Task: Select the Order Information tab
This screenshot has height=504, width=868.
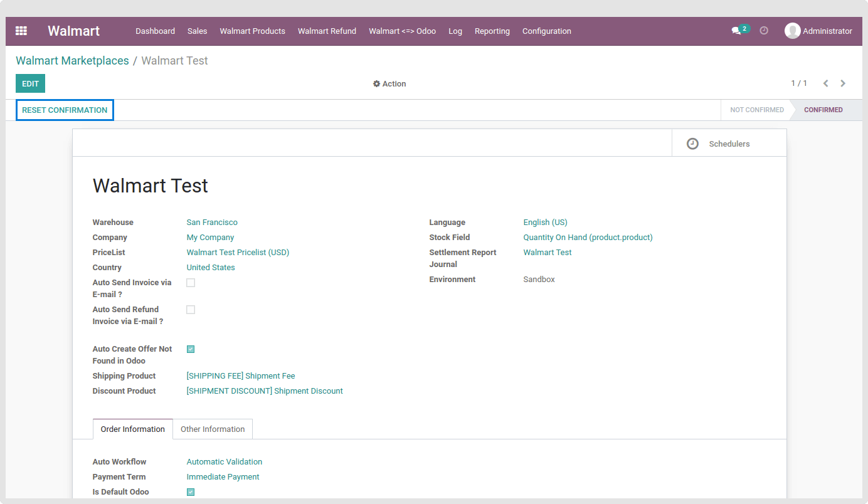Action: click(133, 429)
